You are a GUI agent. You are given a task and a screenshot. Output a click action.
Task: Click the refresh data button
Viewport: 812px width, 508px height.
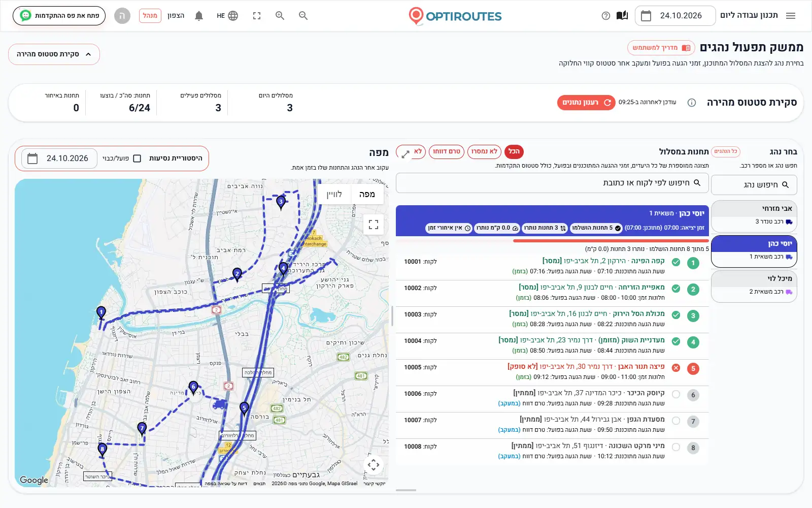tap(586, 103)
